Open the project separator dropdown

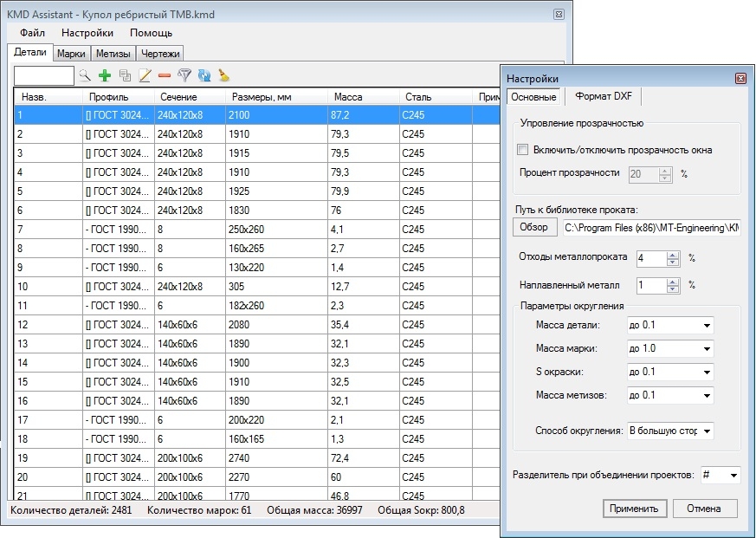(x=733, y=476)
